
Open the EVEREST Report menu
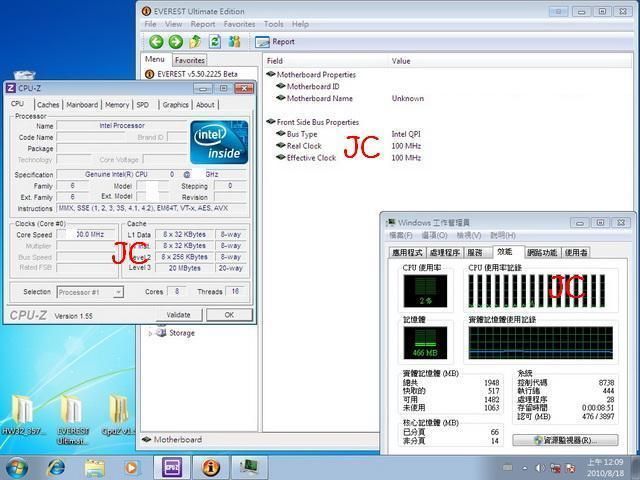coord(203,24)
